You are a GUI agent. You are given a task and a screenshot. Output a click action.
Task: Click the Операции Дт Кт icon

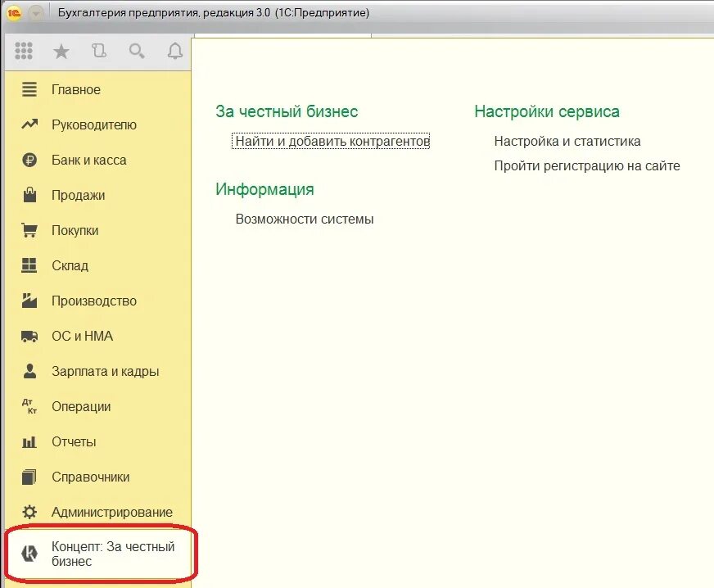[29, 406]
